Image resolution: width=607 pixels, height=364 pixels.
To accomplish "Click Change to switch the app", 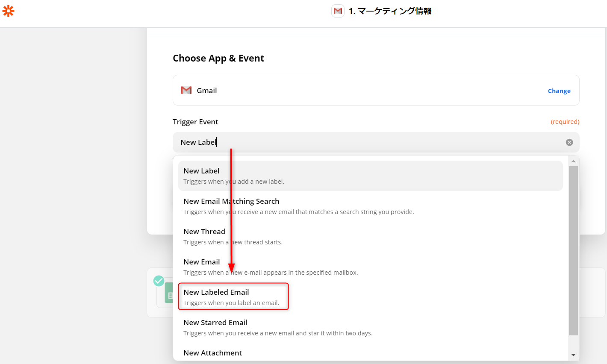I will tap(559, 91).
